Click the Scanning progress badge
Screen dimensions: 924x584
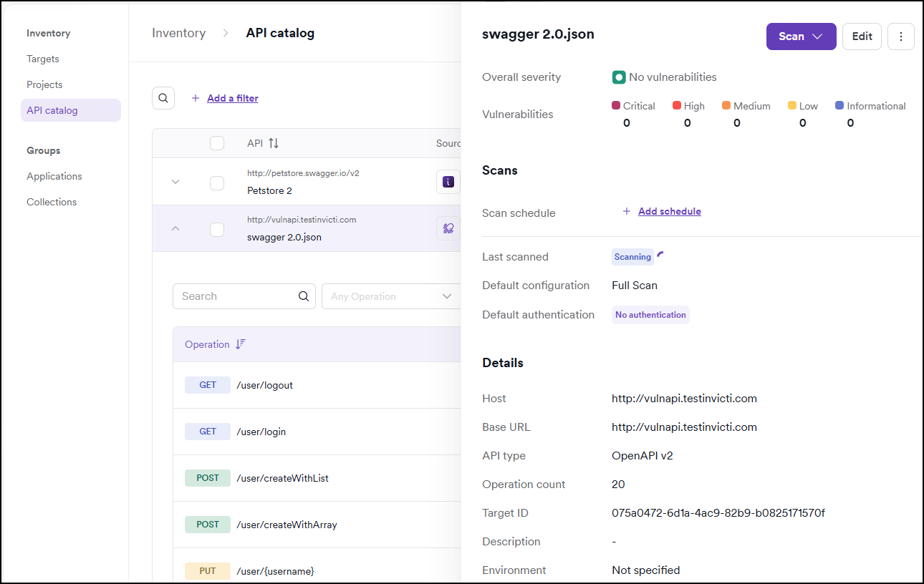click(632, 256)
